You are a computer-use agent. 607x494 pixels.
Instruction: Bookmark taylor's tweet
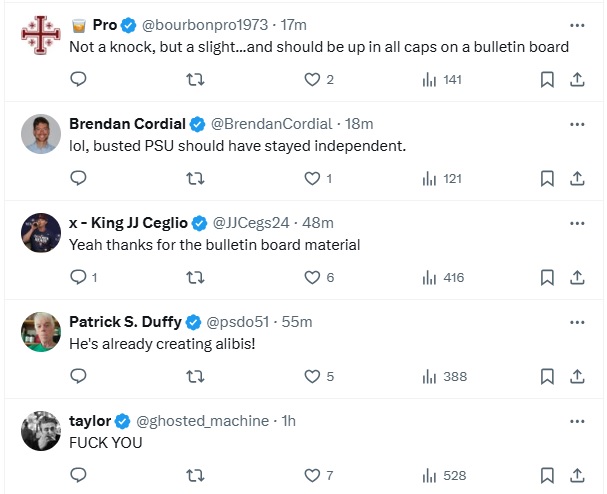click(x=547, y=475)
